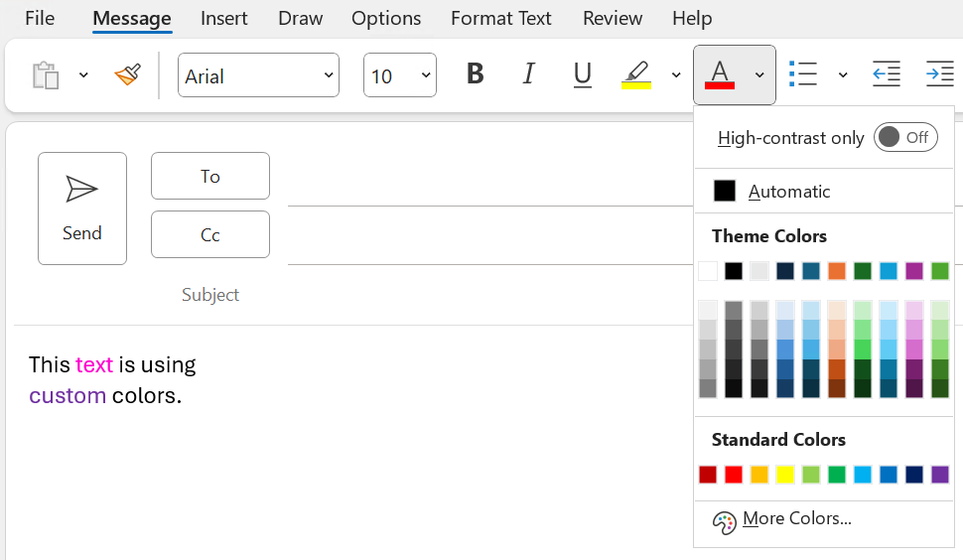Pick black in the Theme Colors top row

point(734,271)
